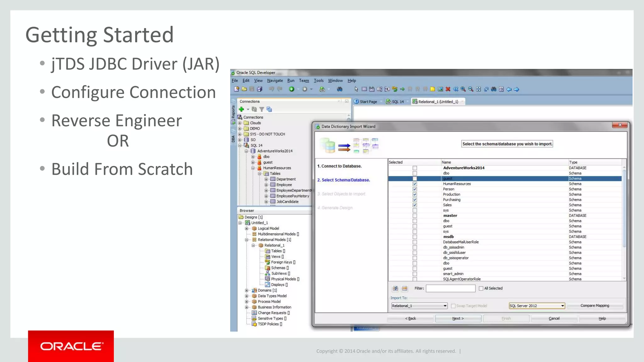Screen dimensions: 644x362
Task: Uncheck the Person schema checkbox
Action: [x=415, y=189]
